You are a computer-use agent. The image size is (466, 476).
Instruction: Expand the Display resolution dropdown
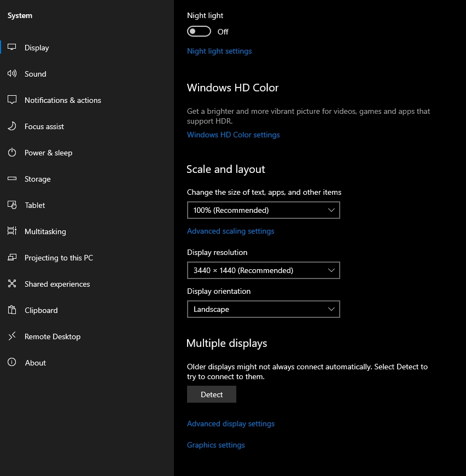[x=263, y=270]
